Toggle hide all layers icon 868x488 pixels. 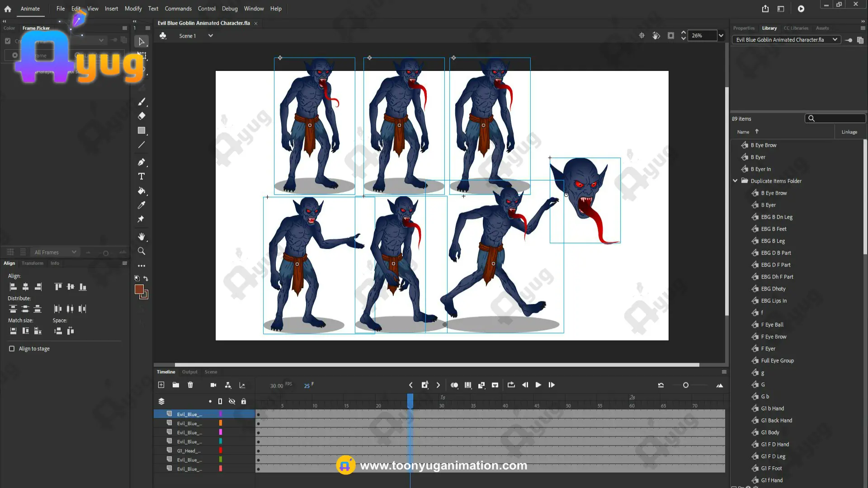coord(232,401)
